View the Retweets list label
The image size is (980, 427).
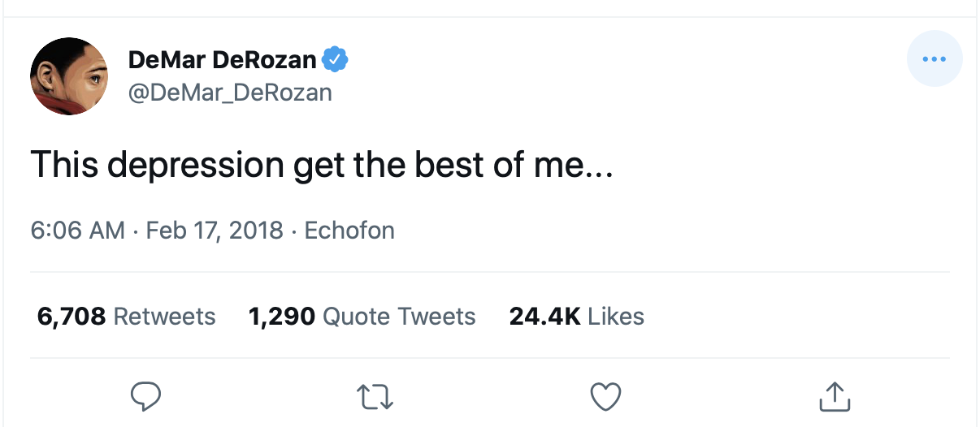tap(164, 316)
